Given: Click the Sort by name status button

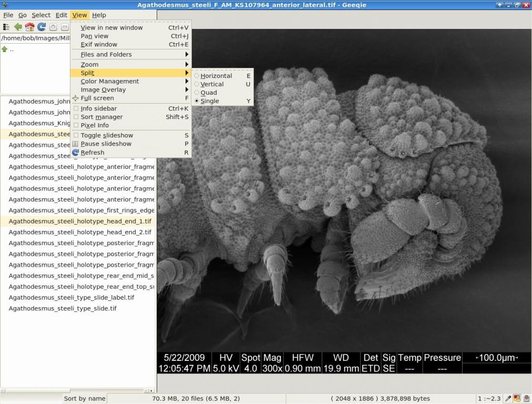Looking at the screenshot, I should (x=85, y=399).
